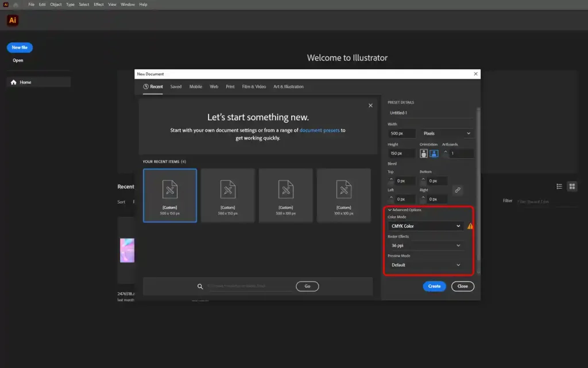588x368 pixels.
Task: Click the Right bleed value field
Action: tap(438, 199)
